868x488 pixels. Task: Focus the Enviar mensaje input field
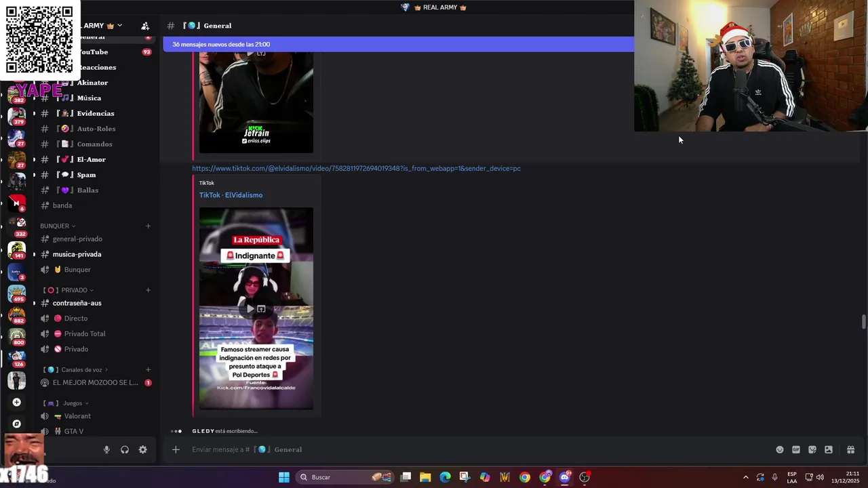pyautogui.click(x=475, y=449)
